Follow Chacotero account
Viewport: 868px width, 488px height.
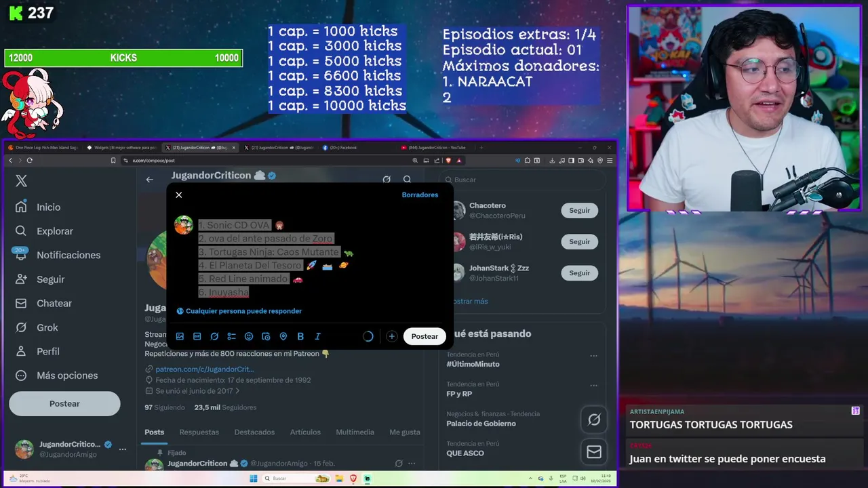579,211
